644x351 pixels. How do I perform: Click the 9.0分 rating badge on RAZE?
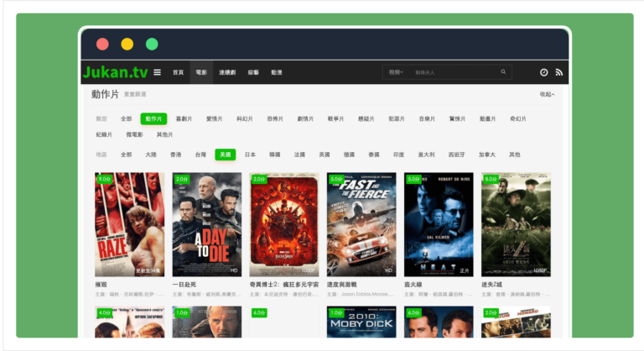105,179
